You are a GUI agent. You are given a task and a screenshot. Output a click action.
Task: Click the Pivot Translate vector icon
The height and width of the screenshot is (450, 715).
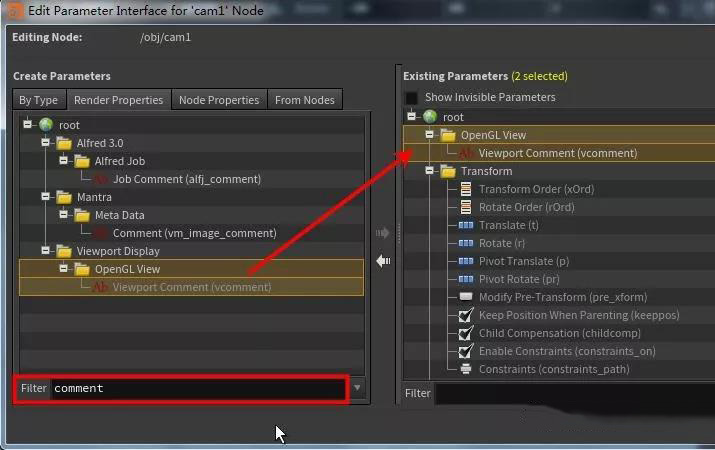pos(466,261)
